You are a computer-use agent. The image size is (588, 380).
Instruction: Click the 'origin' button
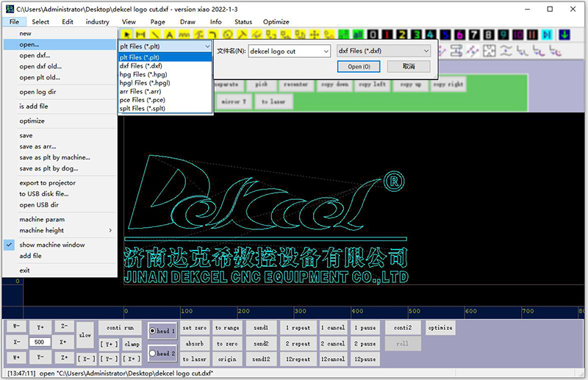click(x=227, y=359)
